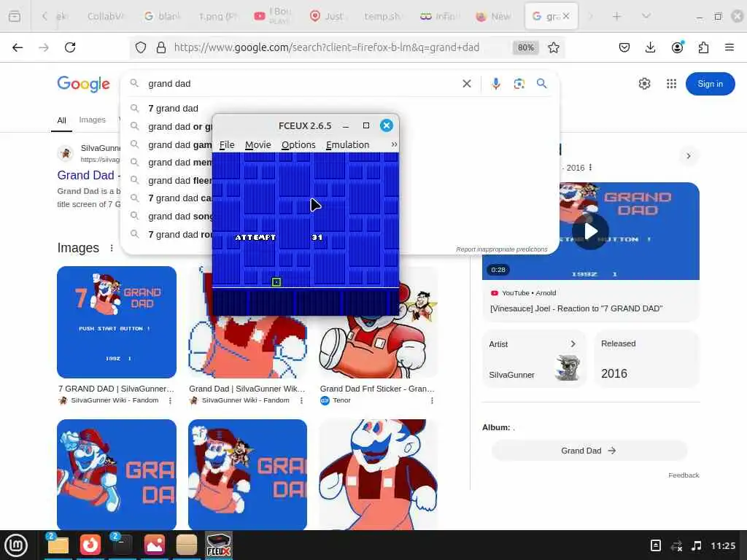Switch to the CollabV browser tab
Image resolution: width=747 pixels, height=560 pixels.
tap(105, 16)
